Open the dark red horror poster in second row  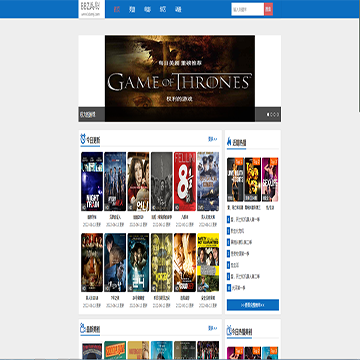(x=92, y=263)
